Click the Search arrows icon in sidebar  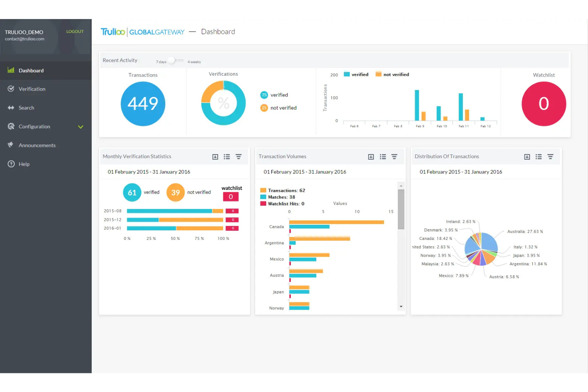click(x=11, y=108)
